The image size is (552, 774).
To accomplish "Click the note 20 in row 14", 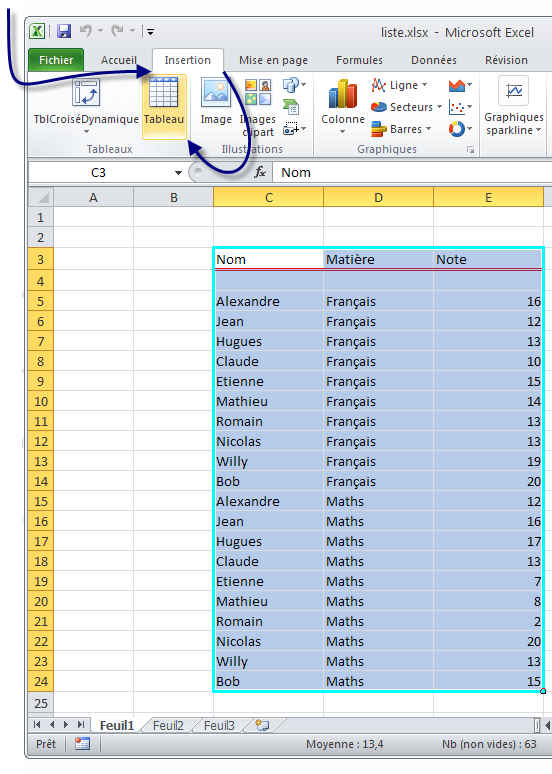I will [488, 481].
